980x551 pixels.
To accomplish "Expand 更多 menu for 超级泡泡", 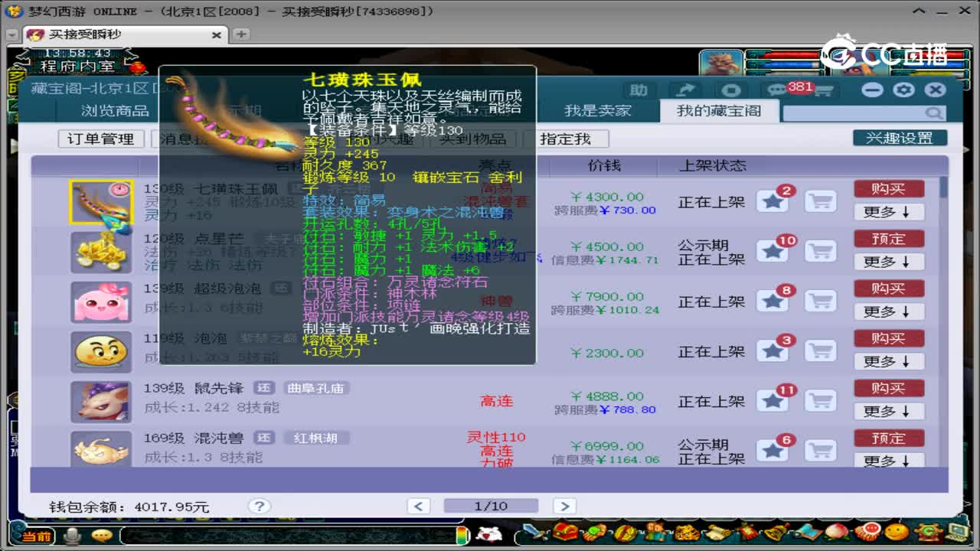I will tap(889, 311).
